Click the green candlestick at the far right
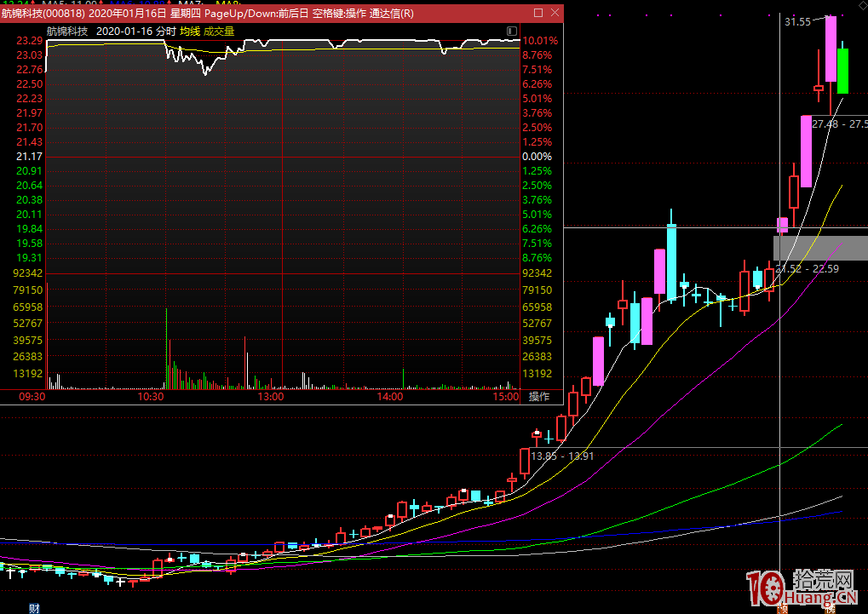 842,71
